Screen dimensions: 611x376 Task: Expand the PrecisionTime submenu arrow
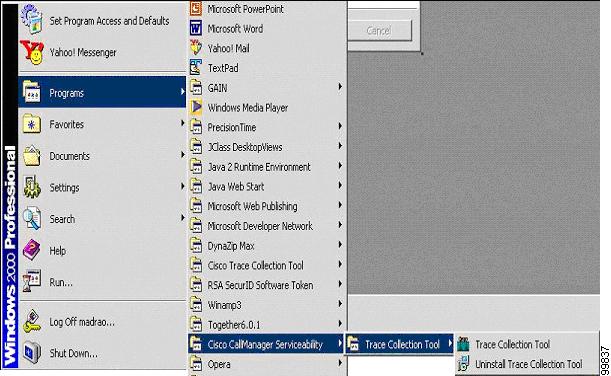340,126
